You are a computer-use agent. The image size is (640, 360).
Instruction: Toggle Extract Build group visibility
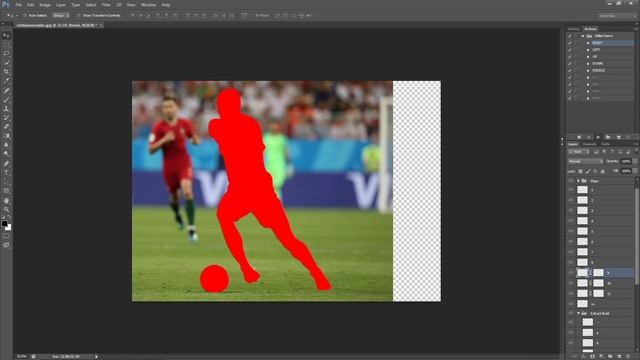[571, 313]
